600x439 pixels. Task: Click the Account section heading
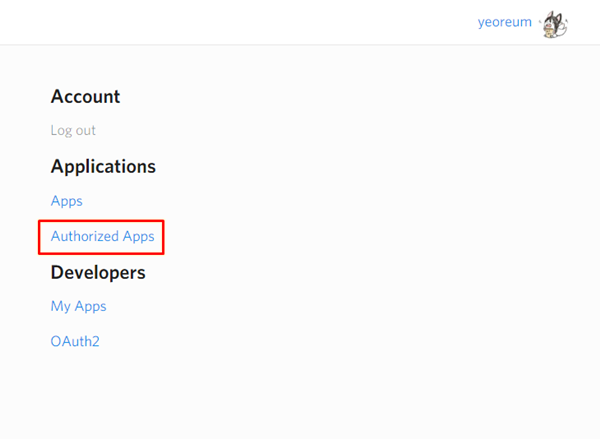click(85, 97)
